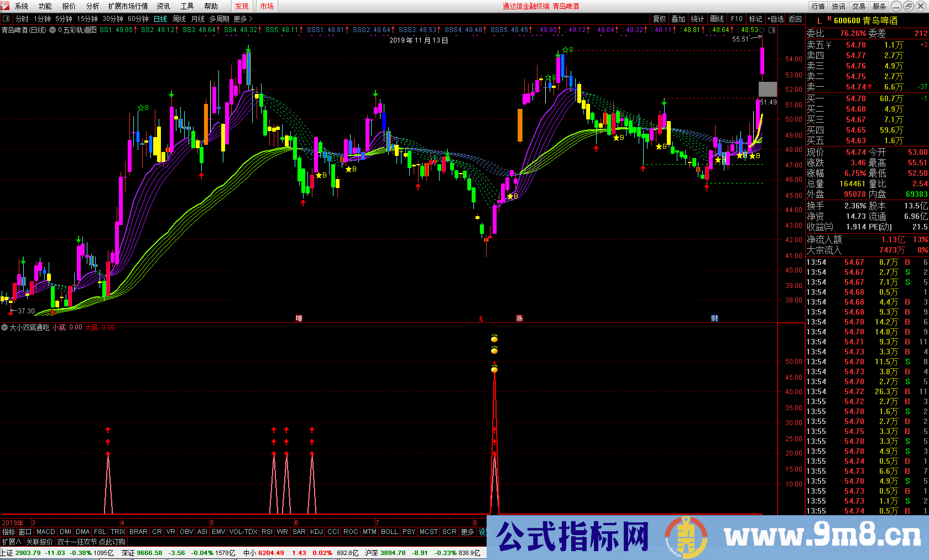Select the 30分钟 period
Image resolution: width=929 pixels, height=560 pixels.
pos(113,19)
